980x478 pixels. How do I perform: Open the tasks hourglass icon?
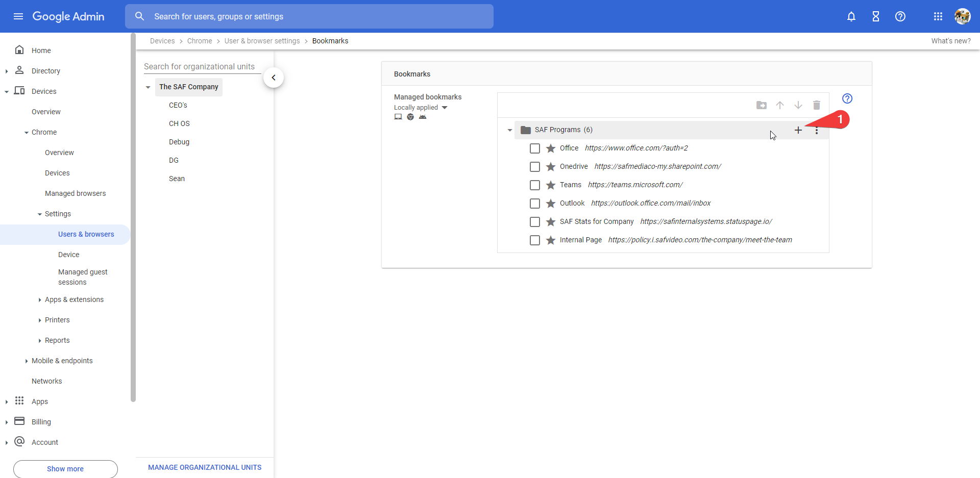coord(876,16)
